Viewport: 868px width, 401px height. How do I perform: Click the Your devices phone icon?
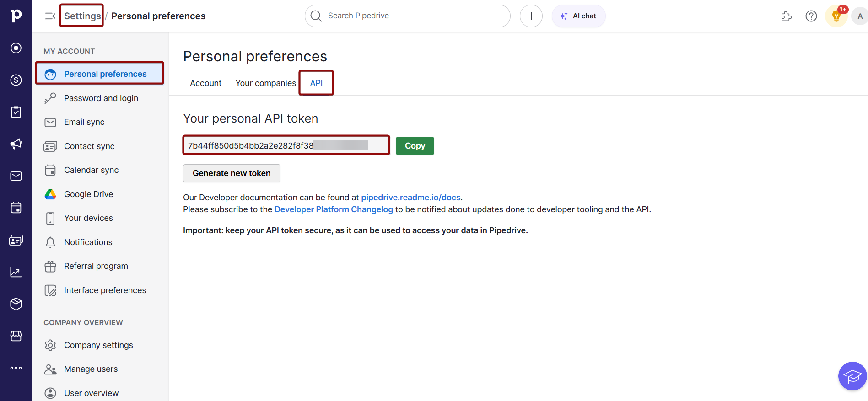coord(50,218)
